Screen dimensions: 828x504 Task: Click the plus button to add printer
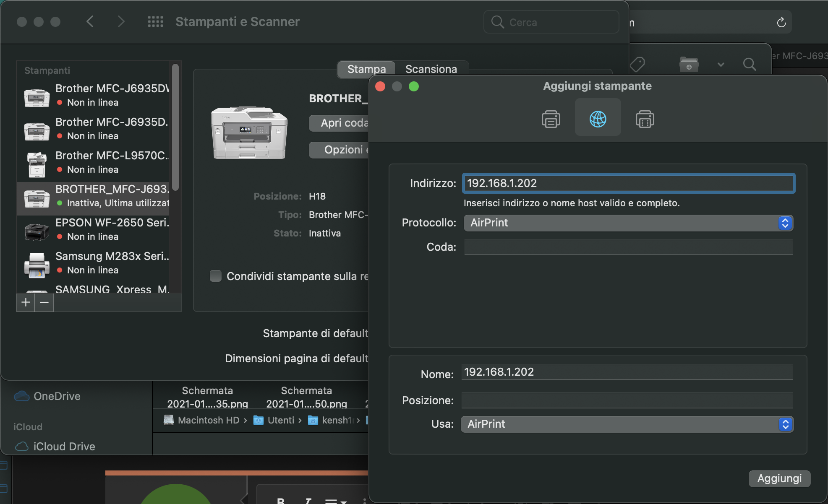pos(26,302)
